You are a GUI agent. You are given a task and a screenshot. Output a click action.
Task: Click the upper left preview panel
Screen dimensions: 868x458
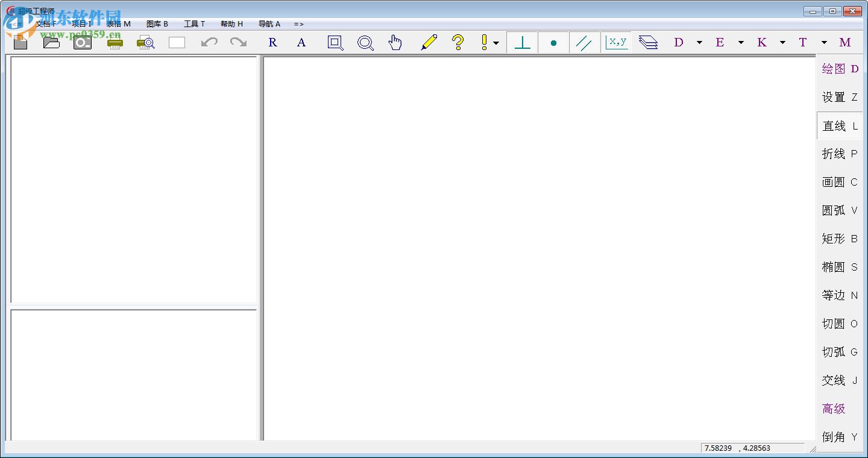(134, 180)
